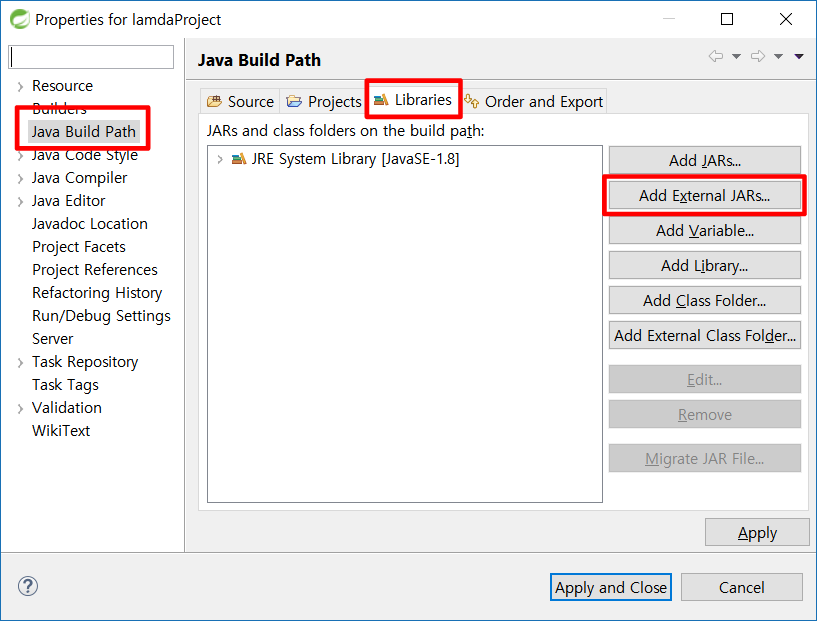Screen dimensions: 817x621
Task: Select the Libraries tab
Action: pos(413,99)
